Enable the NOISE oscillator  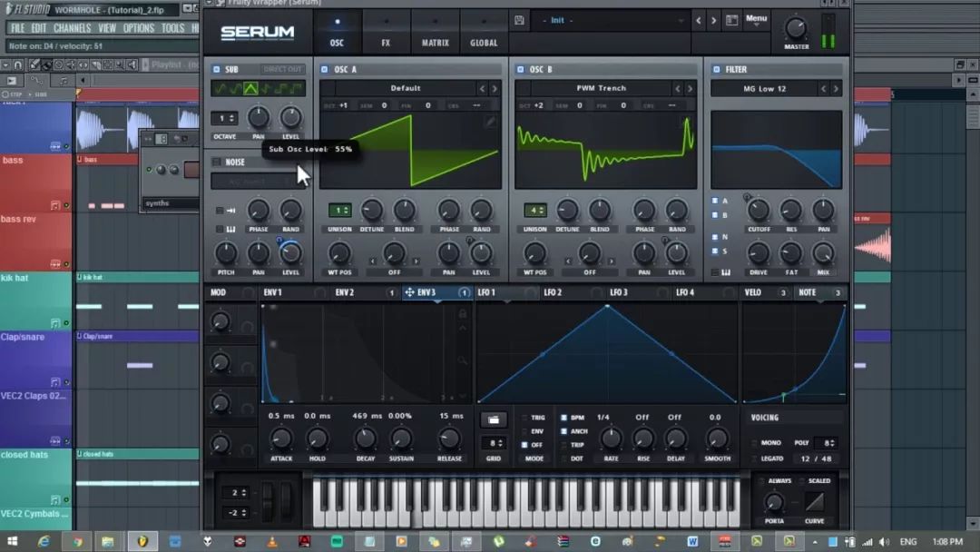click(216, 162)
